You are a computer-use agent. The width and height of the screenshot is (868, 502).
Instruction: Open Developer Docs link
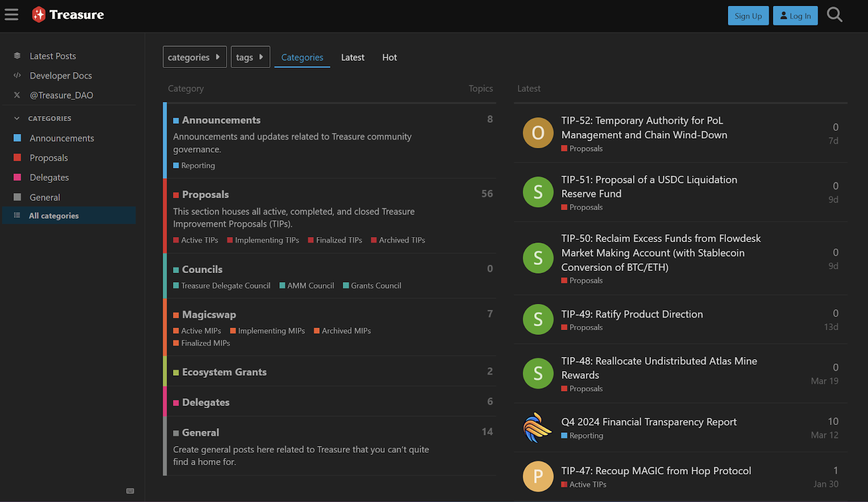tap(61, 75)
